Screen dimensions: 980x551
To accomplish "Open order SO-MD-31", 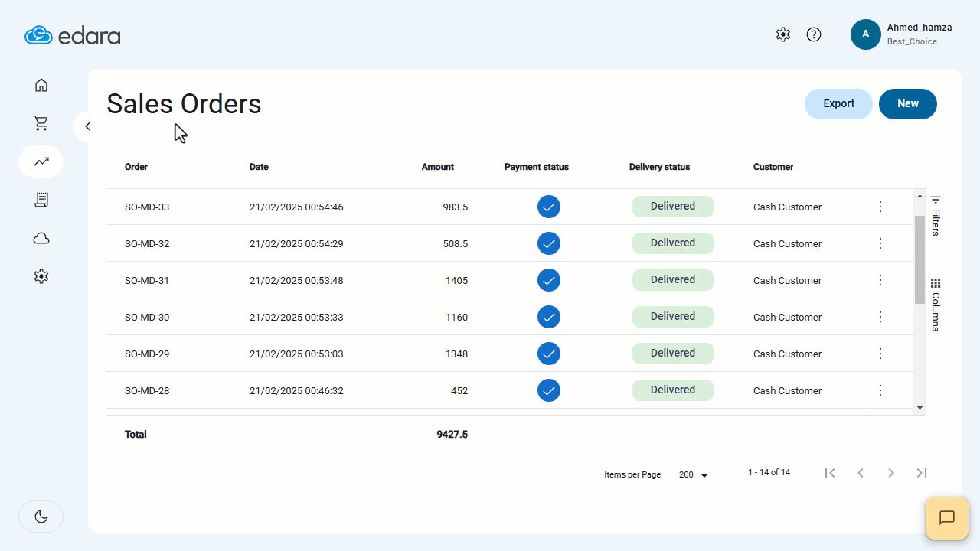I will point(147,281).
